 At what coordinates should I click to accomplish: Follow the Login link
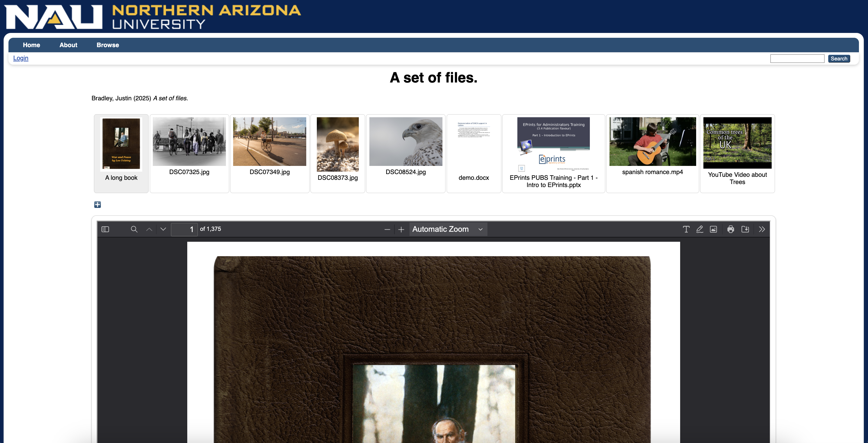(21, 58)
